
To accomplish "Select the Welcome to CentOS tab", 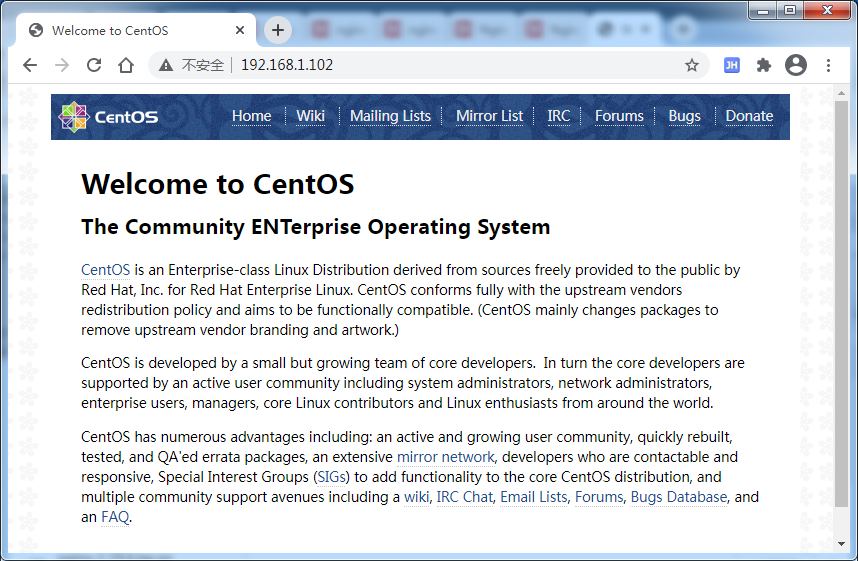I will [135, 30].
